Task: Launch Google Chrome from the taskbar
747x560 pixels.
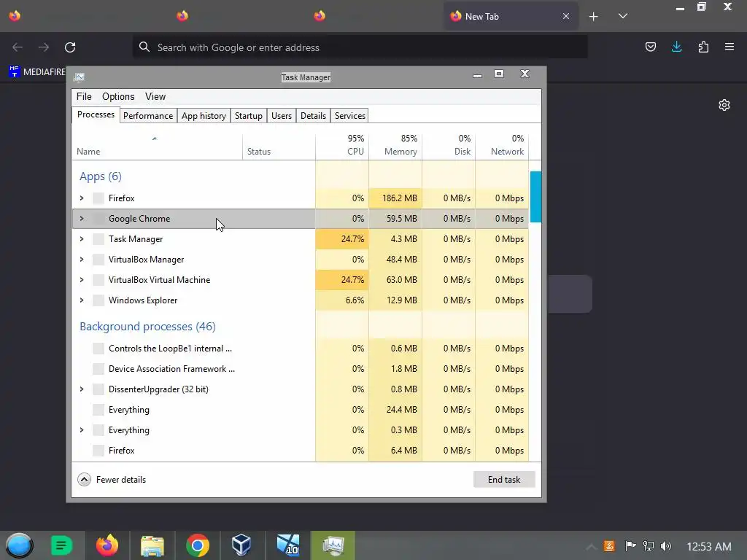Action: click(x=197, y=545)
